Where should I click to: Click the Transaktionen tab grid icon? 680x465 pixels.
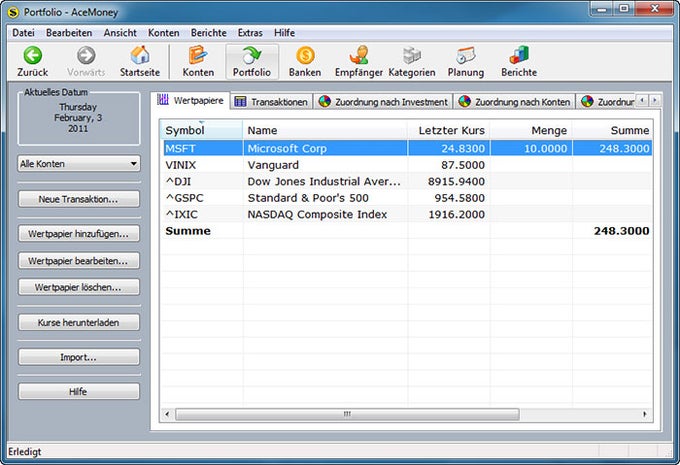tap(240, 102)
